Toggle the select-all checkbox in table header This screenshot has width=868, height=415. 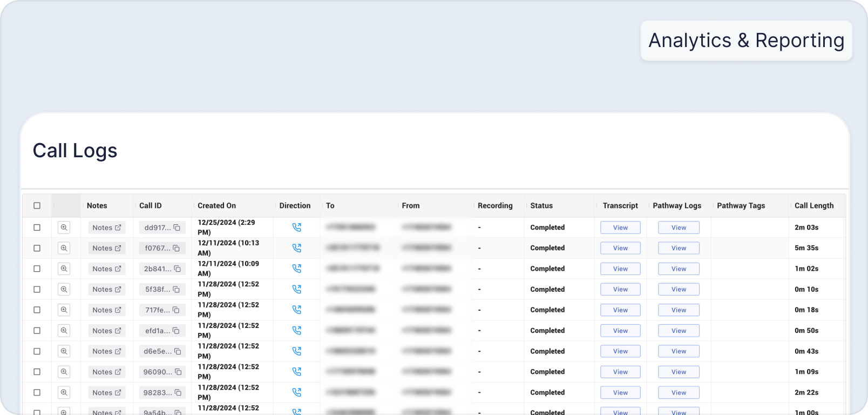(37, 206)
